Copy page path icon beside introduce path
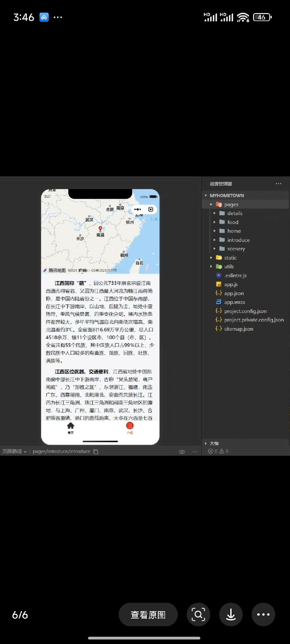The height and width of the screenshot is (644, 290). pyautogui.click(x=96, y=451)
